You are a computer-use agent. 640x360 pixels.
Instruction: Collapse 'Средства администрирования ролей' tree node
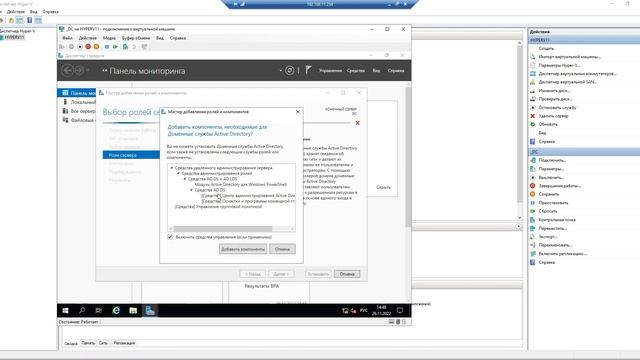[178, 173]
